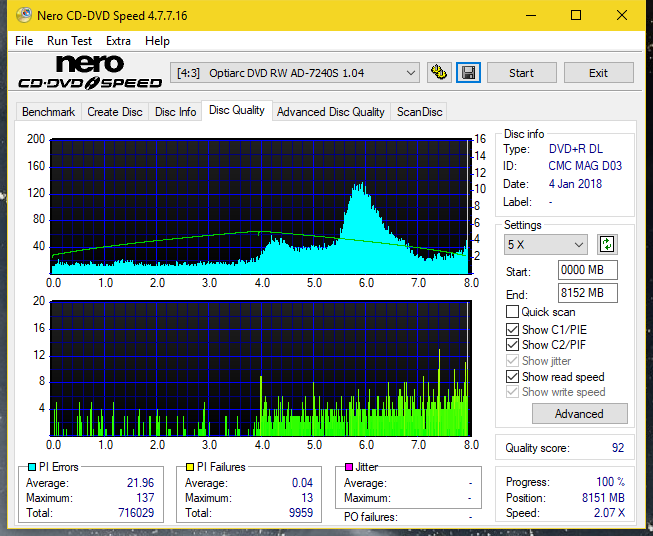Click the Quality score value 92
This screenshot has width=653, height=536.
click(x=618, y=448)
